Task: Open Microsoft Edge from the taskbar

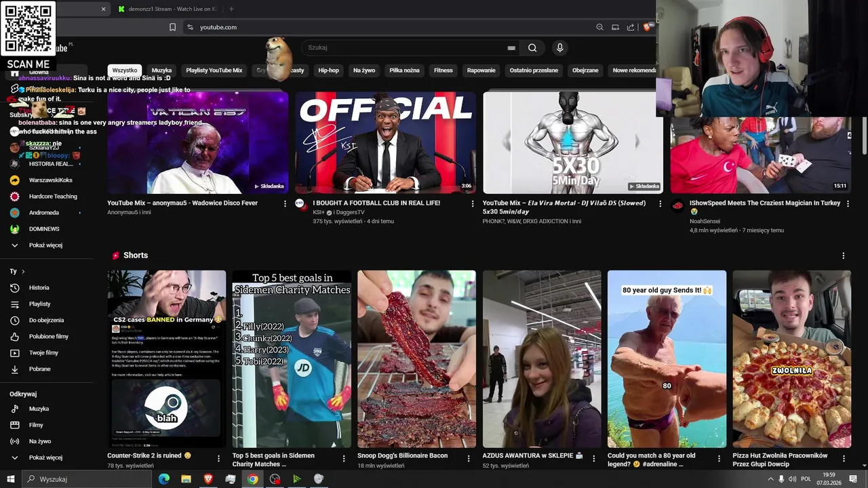Action: point(164,479)
